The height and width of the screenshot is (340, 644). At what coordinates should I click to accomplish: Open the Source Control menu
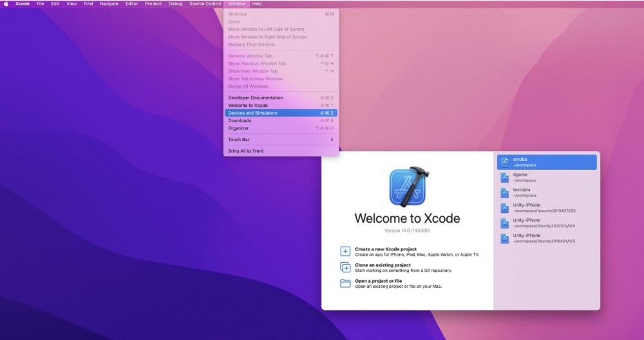205,4
